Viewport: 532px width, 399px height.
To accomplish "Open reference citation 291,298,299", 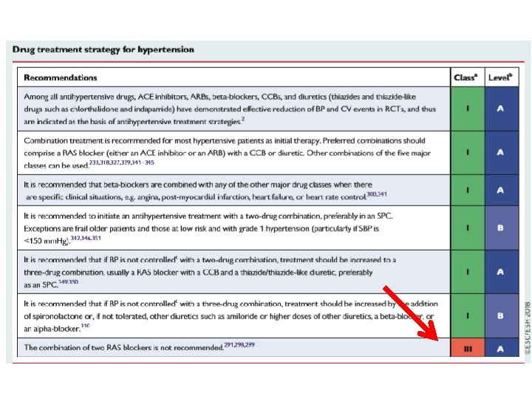I will (239, 345).
